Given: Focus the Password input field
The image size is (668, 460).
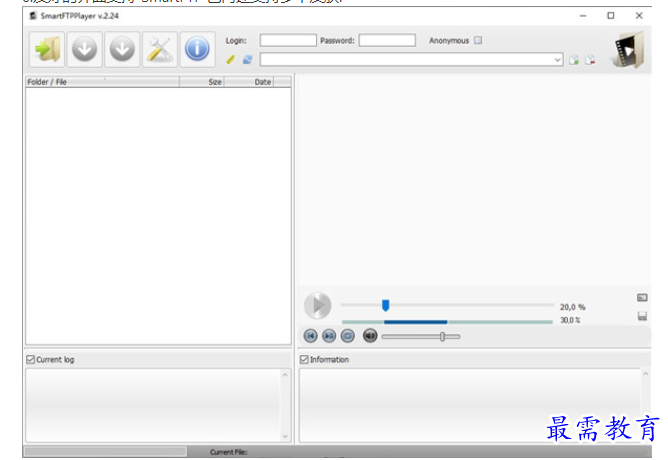Looking at the screenshot, I should pyautogui.click(x=387, y=40).
